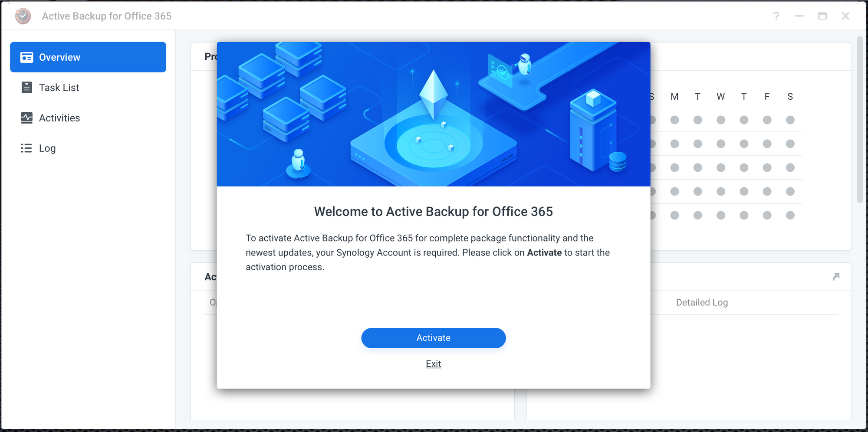Click the Detailed Log column header
This screenshot has width=868, height=432.
pyautogui.click(x=702, y=302)
